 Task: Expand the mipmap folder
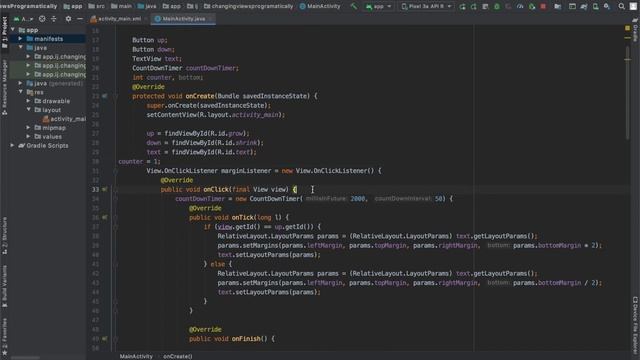click(28, 128)
